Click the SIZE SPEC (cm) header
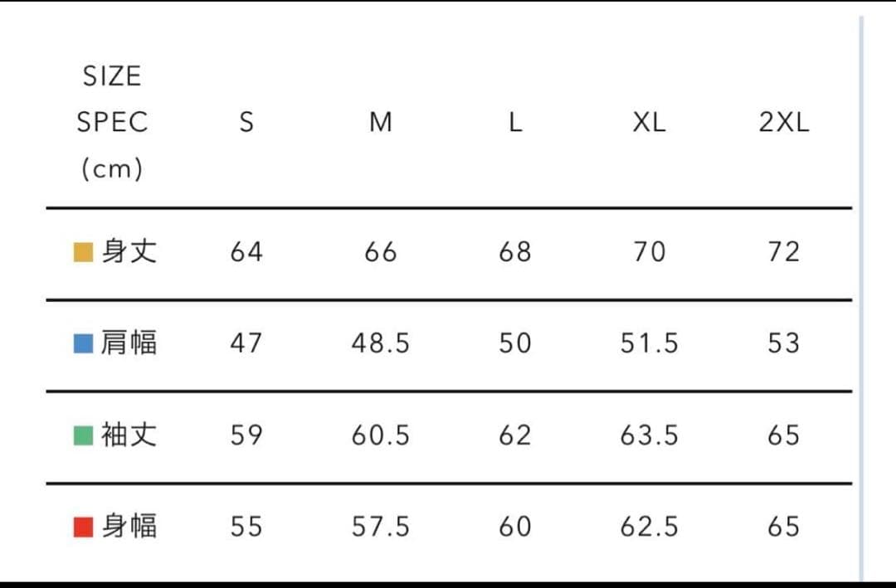Viewport: 896px width, 588px height. [x=112, y=123]
